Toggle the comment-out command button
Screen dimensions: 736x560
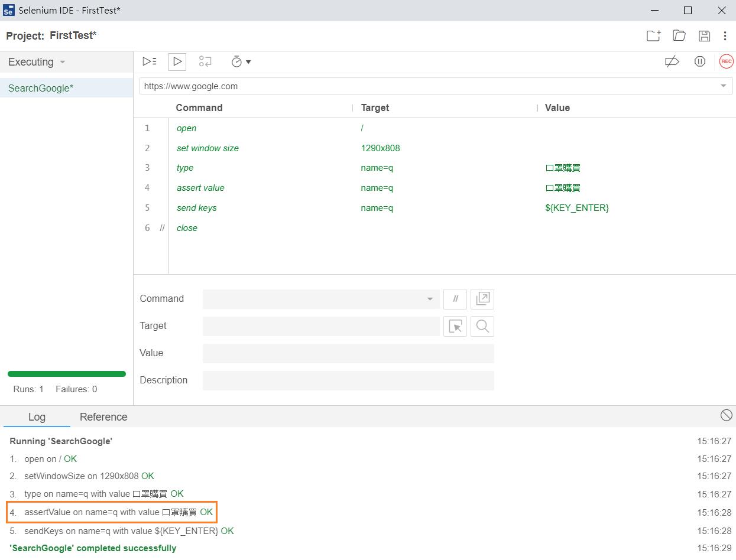coord(455,299)
